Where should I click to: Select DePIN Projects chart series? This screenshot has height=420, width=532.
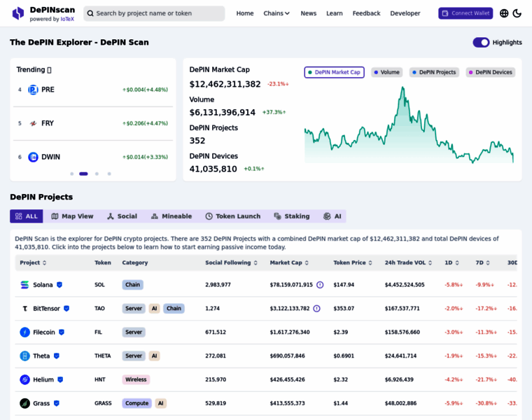click(434, 72)
